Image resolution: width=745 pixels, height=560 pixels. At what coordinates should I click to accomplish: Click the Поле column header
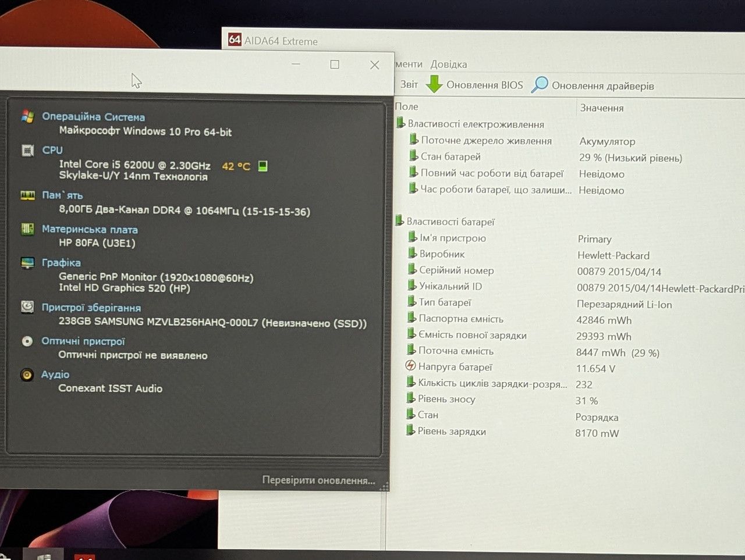[x=407, y=106]
